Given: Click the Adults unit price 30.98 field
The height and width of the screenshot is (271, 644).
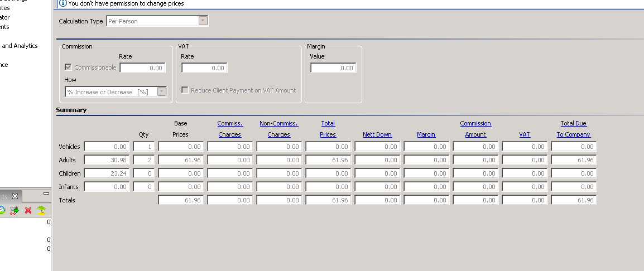Looking at the screenshot, I should click(x=107, y=160).
